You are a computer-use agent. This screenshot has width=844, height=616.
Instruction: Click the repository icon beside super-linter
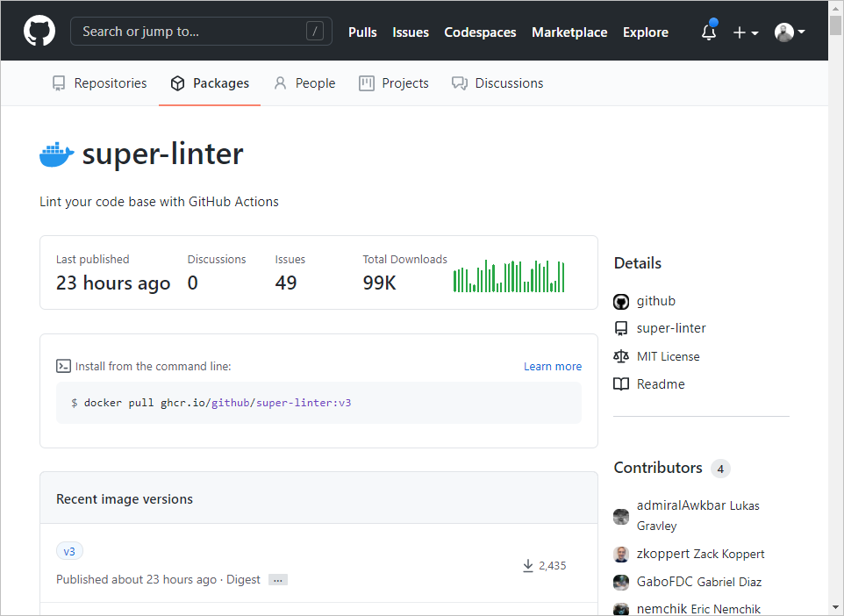point(621,328)
